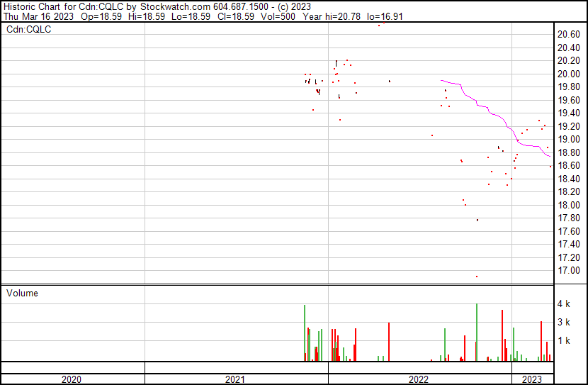Select the 2023 year label on the timeline

531,379
